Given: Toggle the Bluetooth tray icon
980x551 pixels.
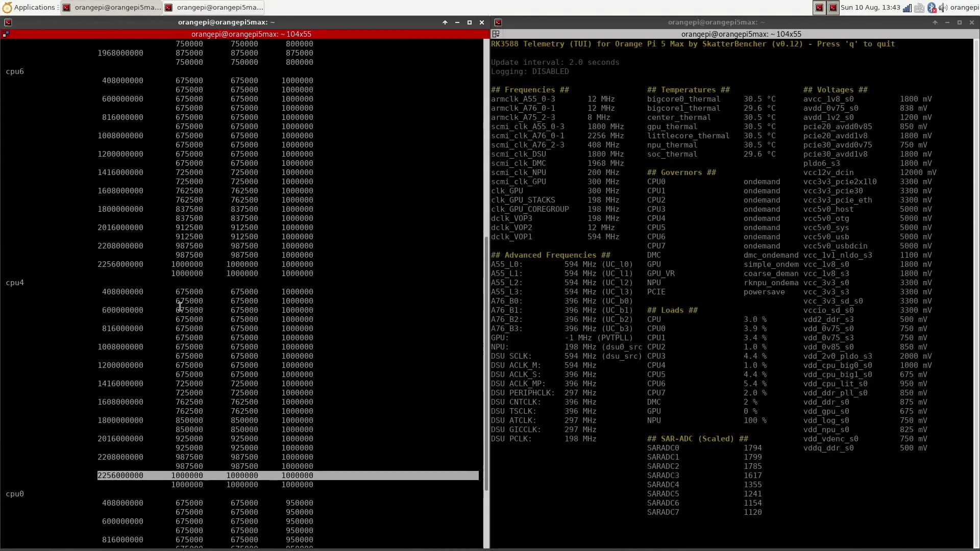Looking at the screenshot, I should pos(932,8).
